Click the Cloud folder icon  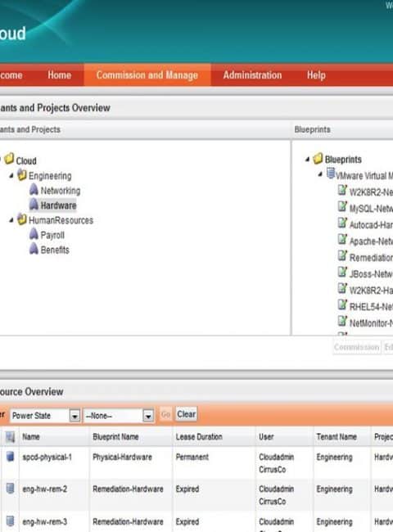click(x=9, y=159)
